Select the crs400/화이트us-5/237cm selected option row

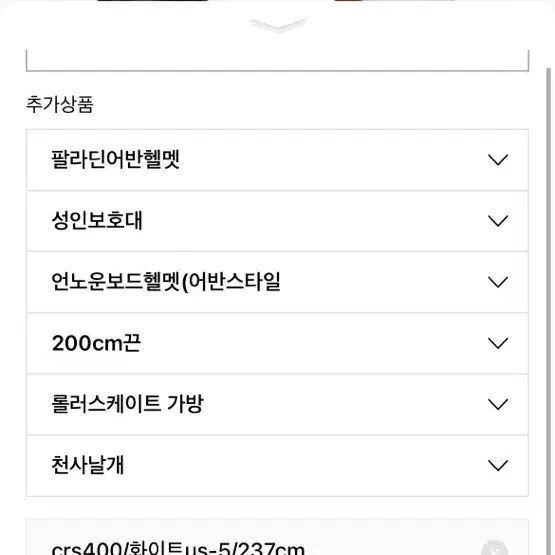(x=278, y=537)
